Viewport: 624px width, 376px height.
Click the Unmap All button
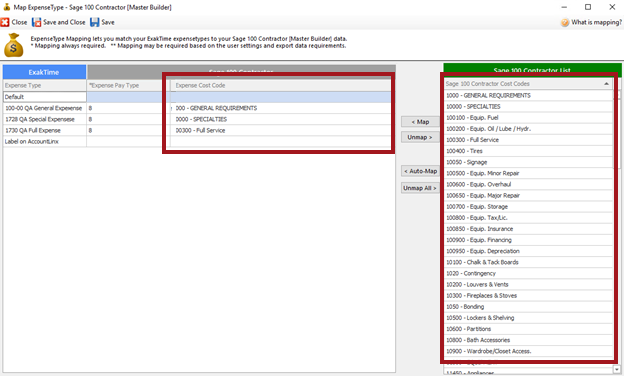pyautogui.click(x=420, y=188)
